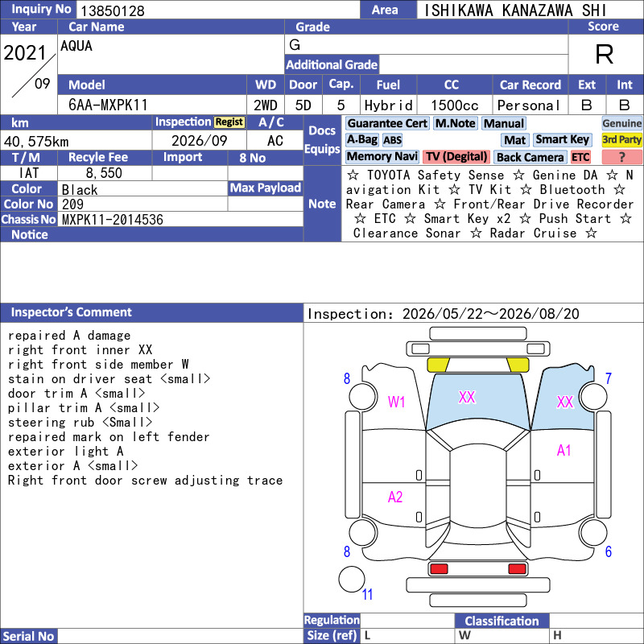Click the A-Bag equipment badge
Image resolution: width=644 pixels, height=644 pixels.
pyautogui.click(x=361, y=140)
